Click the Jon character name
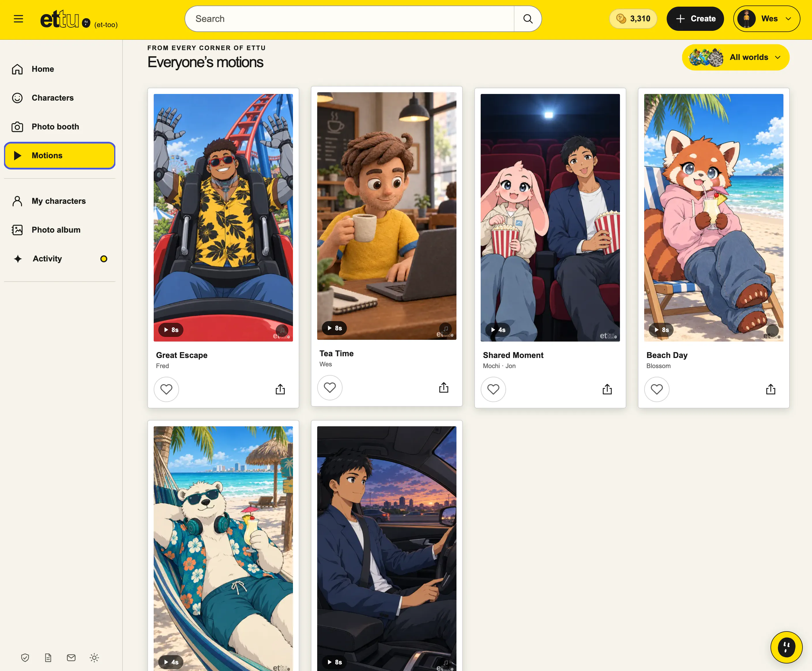812x671 pixels. (x=510, y=366)
